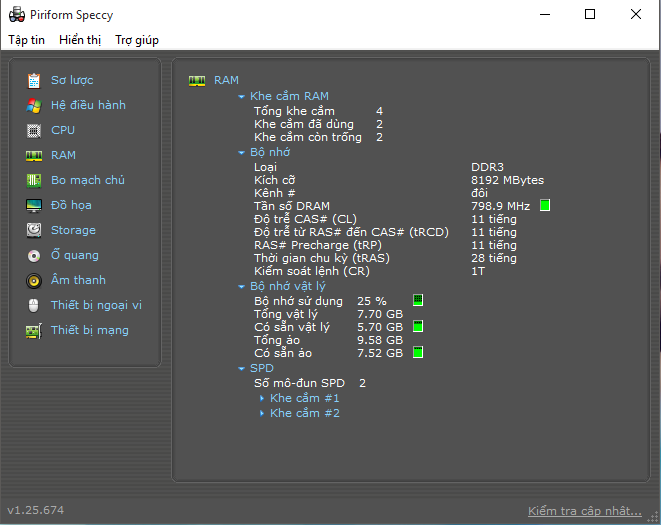The width and height of the screenshot is (661, 525).
Task: Click the green indicator beside Có sẵn vật lý
Action: [x=418, y=326]
